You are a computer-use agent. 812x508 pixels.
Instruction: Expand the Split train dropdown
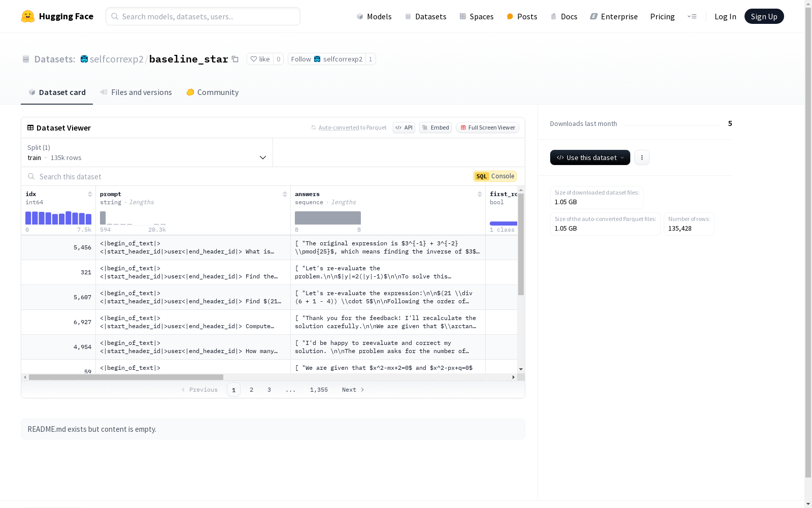147,152
